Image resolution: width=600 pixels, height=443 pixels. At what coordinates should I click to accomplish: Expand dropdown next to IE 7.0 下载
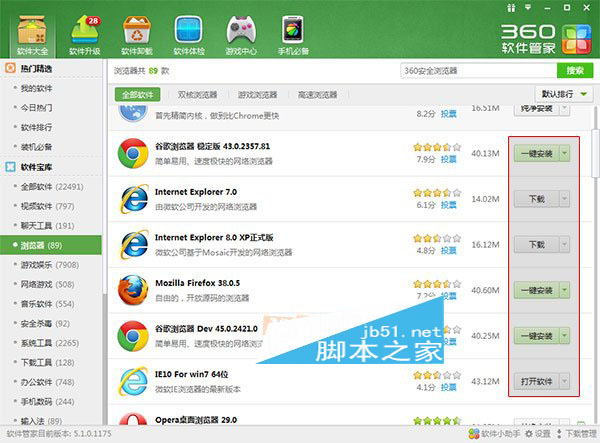564,199
